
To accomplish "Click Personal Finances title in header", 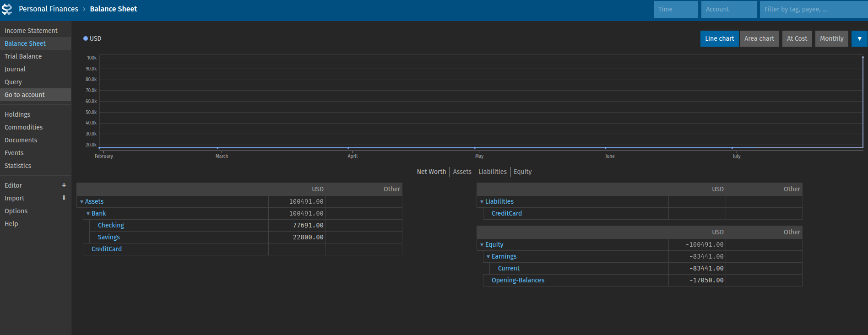I will click(49, 9).
